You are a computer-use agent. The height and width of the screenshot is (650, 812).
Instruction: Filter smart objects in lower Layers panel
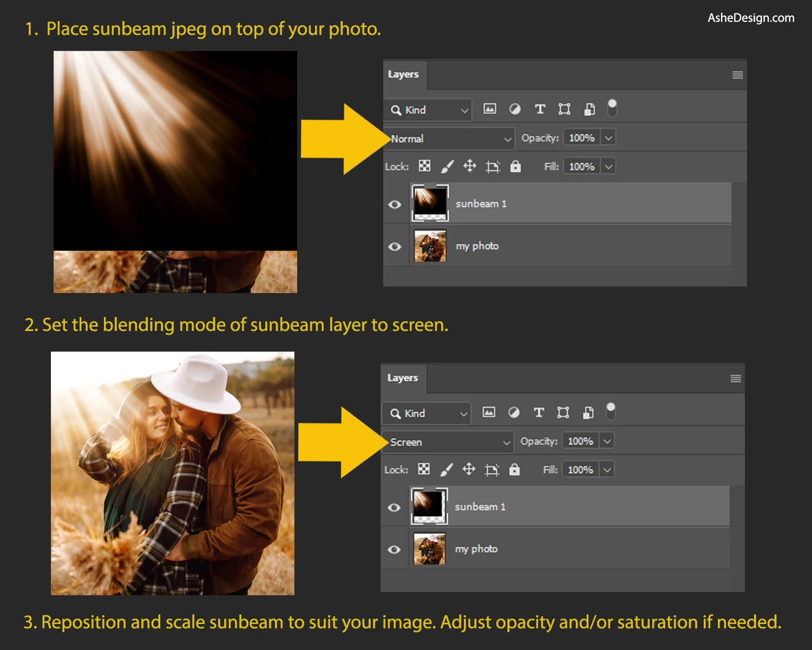tap(588, 412)
